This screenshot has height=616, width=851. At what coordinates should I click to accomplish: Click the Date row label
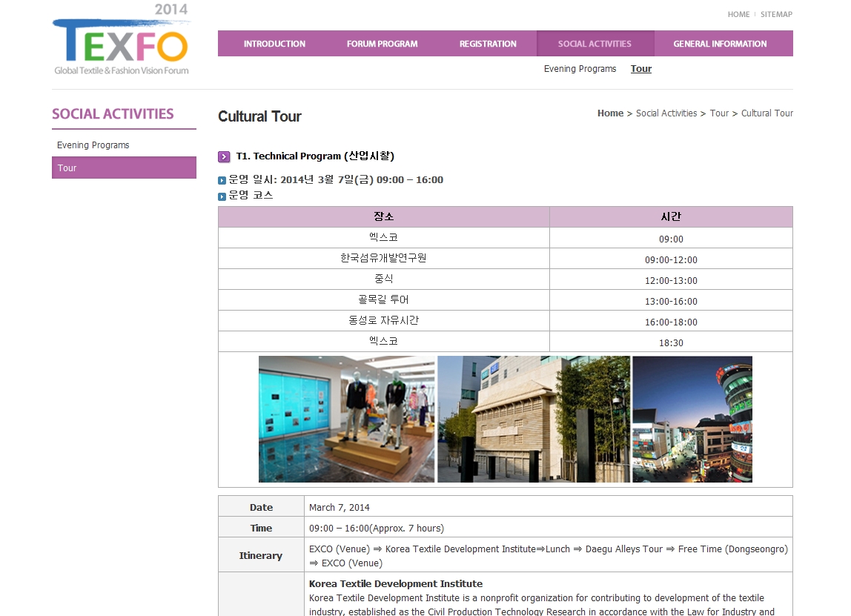(261, 507)
